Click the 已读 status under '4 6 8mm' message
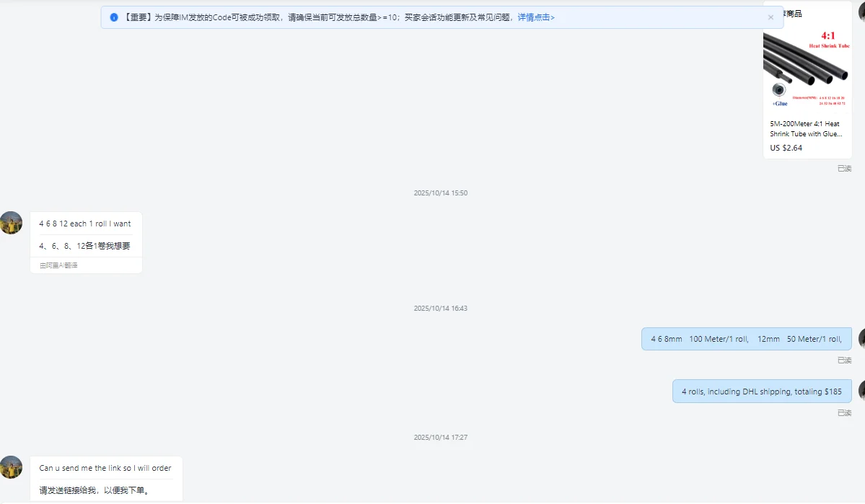The height and width of the screenshot is (504, 865). [x=845, y=360]
